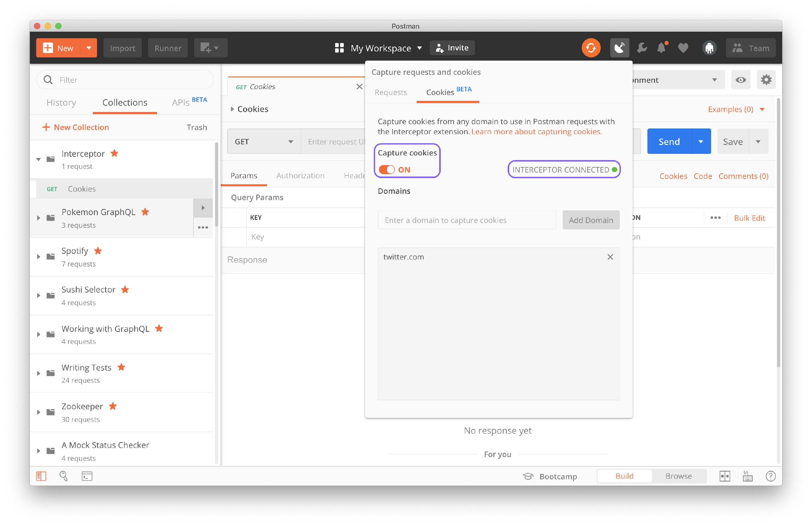Click the blue Send button
This screenshot has width=812, height=525.
point(669,141)
